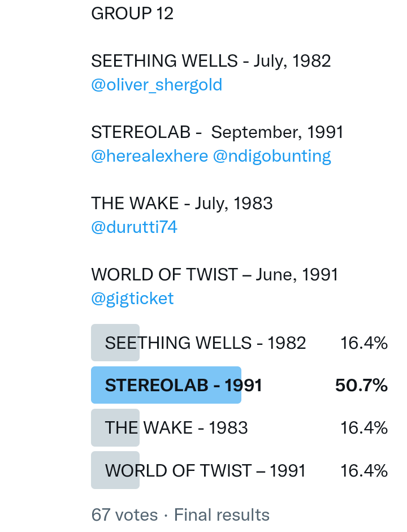Open the @herealexhere profile mention
This screenshot has width=407, height=532.
click(x=149, y=156)
